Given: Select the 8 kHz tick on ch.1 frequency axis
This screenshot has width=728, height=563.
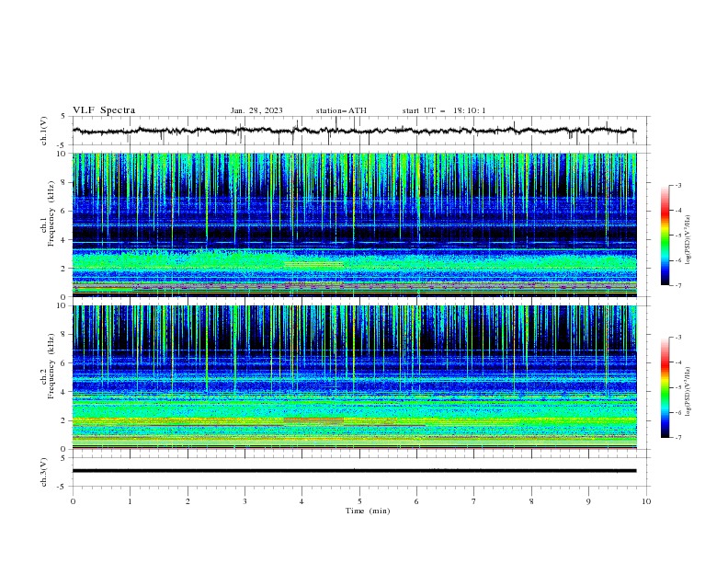Looking at the screenshot, I should (x=64, y=182).
